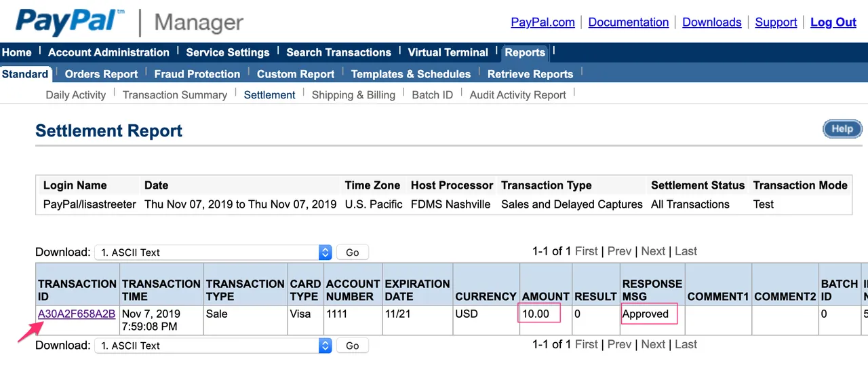The height and width of the screenshot is (389, 868).
Task: Switch to Custom Report tab
Action: point(296,74)
